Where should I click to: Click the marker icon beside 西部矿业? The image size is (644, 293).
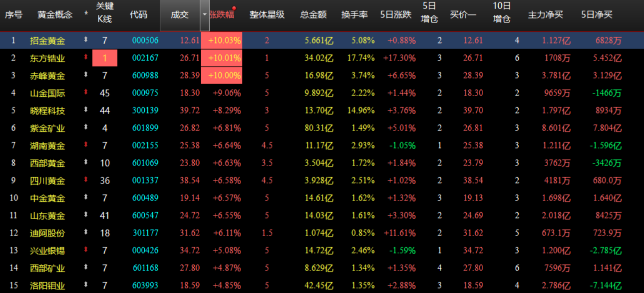[x=86, y=268]
